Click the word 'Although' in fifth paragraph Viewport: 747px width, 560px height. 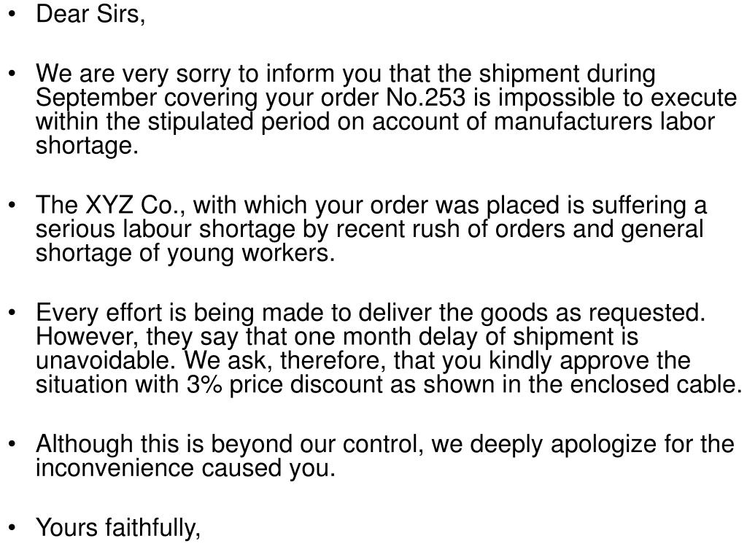pos(85,444)
